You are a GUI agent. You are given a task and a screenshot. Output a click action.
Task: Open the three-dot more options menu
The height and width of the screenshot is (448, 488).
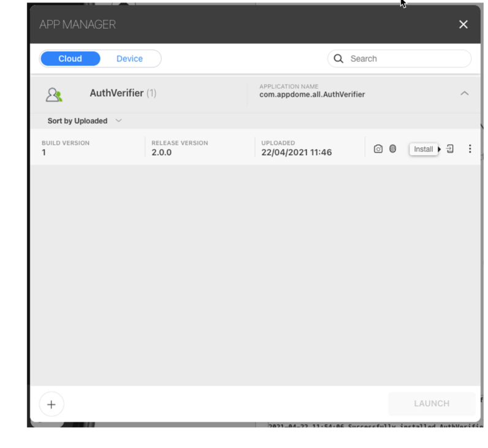coord(470,149)
